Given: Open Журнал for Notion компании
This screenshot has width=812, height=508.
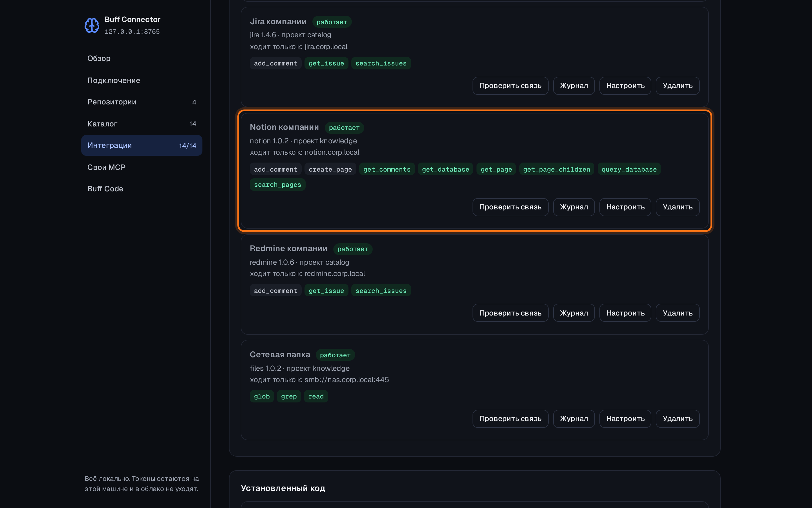Looking at the screenshot, I should [574, 207].
